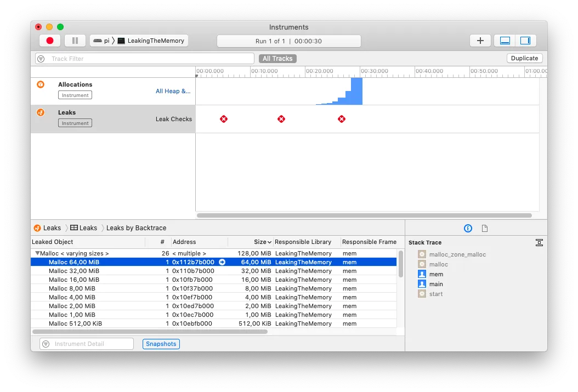Sort by the Address column header

[x=200, y=242]
